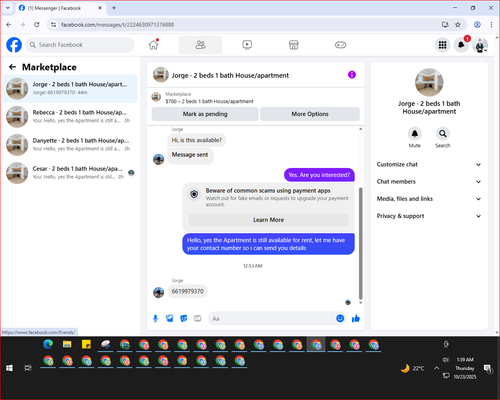Open Task View on the taskbar
500x400 pixels.
point(28,368)
